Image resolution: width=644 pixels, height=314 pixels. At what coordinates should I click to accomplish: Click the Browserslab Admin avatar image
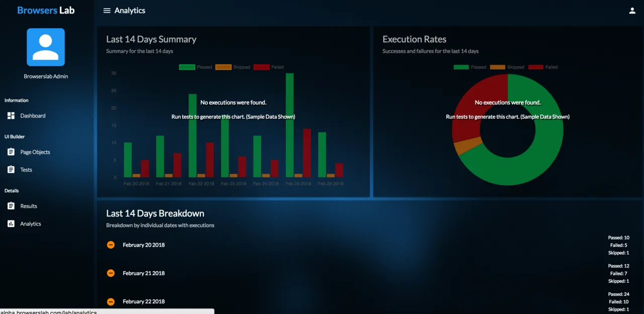[x=46, y=47]
